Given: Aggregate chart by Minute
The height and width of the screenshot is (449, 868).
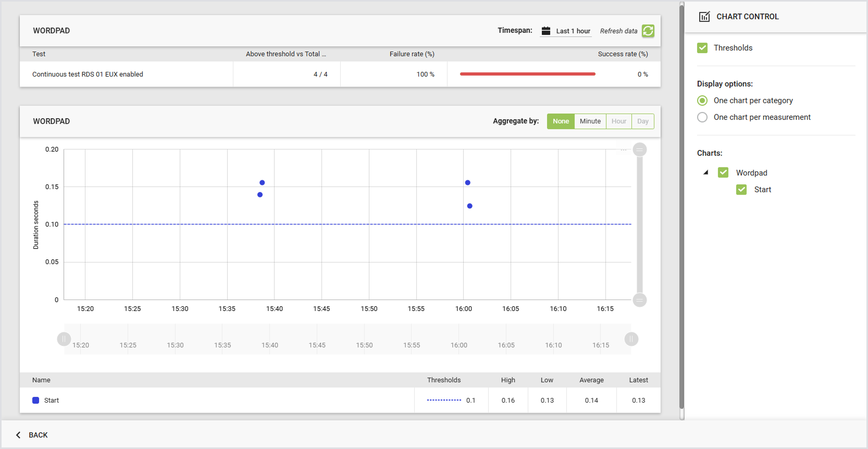Looking at the screenshot, I should point(590,121).
